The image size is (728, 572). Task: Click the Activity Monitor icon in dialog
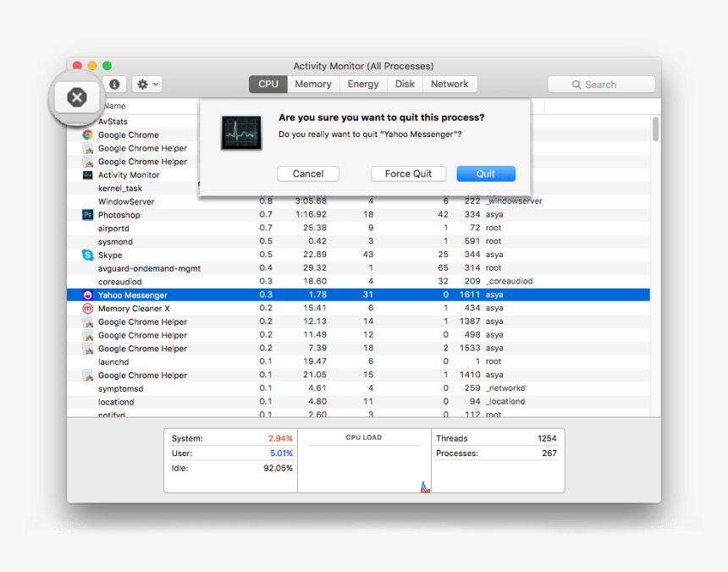241,133
